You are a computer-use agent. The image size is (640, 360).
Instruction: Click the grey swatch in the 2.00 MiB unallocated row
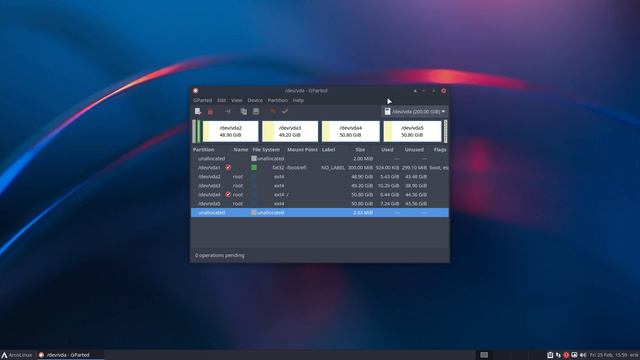(254, 158)
